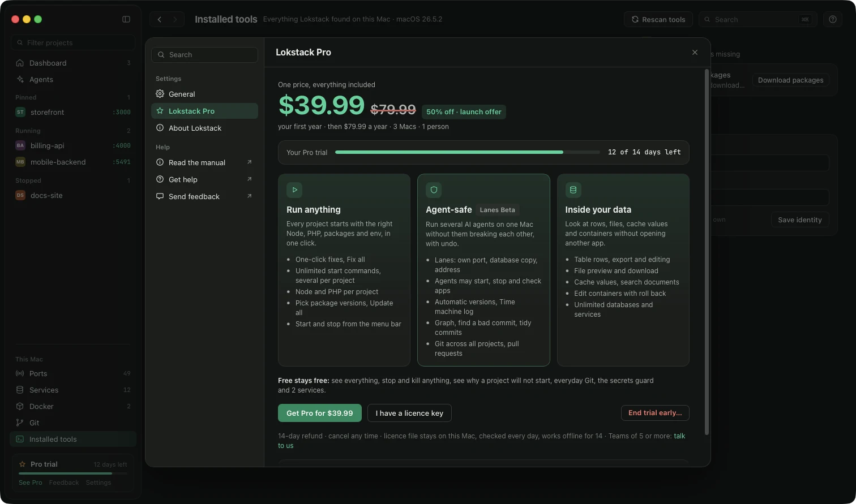Click Settings in trial card

99,483
